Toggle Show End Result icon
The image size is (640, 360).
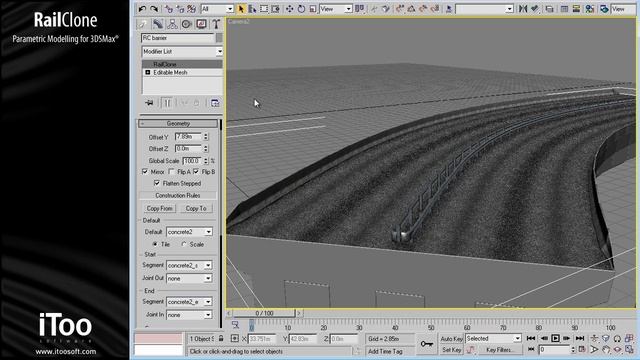pyautogui.click(x=167, y=103)
